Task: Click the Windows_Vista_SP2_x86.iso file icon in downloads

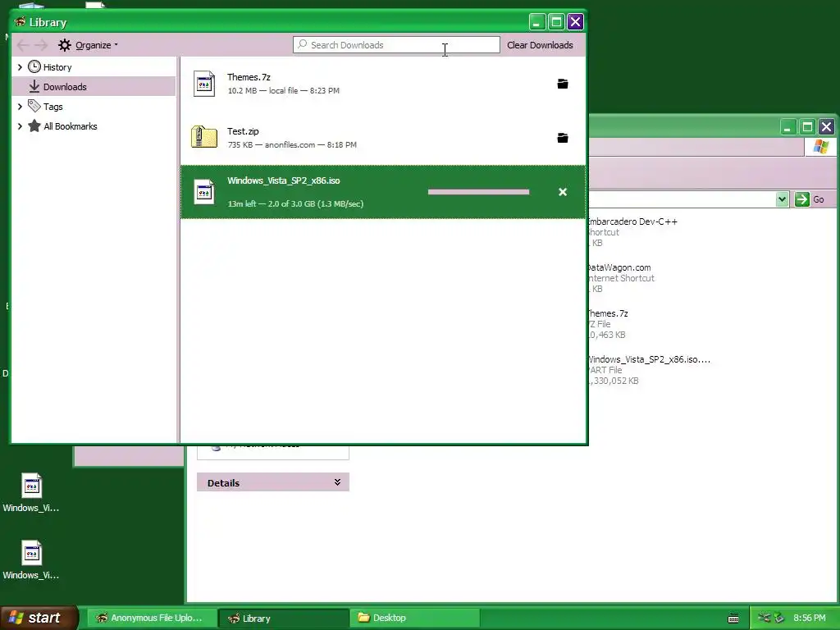Action: tap(204, 192)
